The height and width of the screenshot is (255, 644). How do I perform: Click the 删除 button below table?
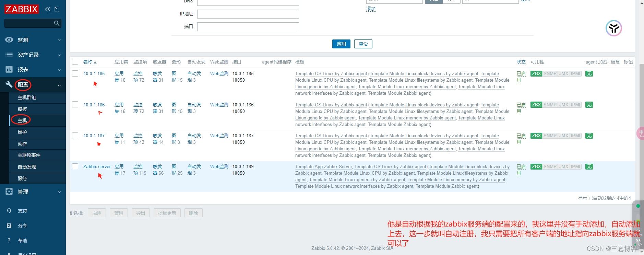click(x=193, y=213)
